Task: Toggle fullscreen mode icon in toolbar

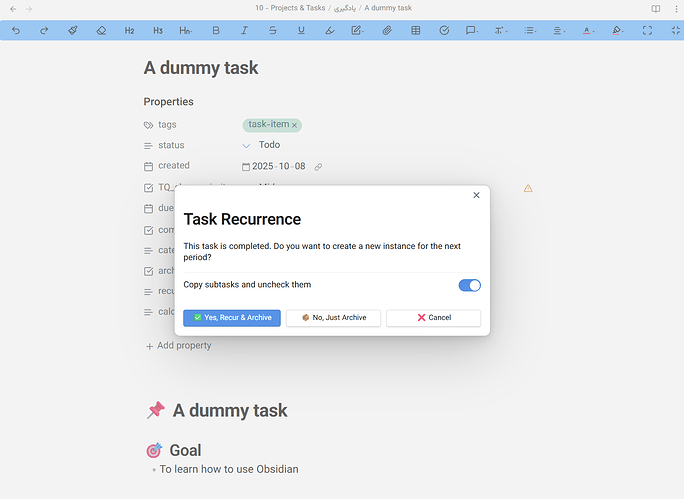Action: coord(647,31)
